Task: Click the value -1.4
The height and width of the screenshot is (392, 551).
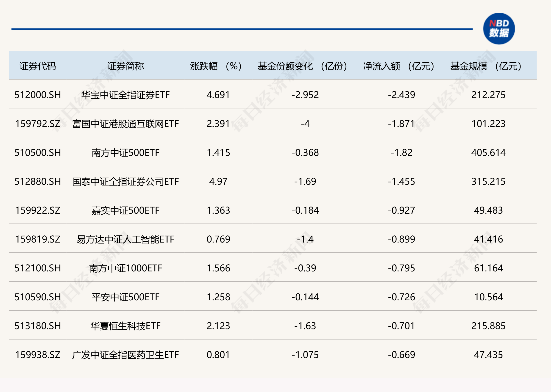Action: point(305,239)
